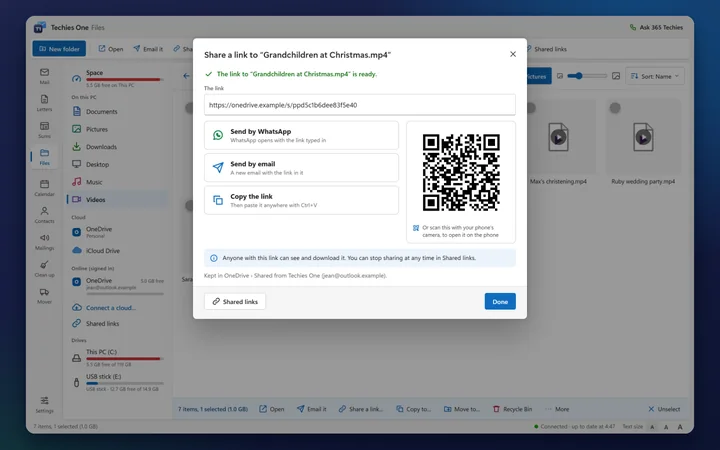Click the large thumbnails icon

click(x=616, y=76)
